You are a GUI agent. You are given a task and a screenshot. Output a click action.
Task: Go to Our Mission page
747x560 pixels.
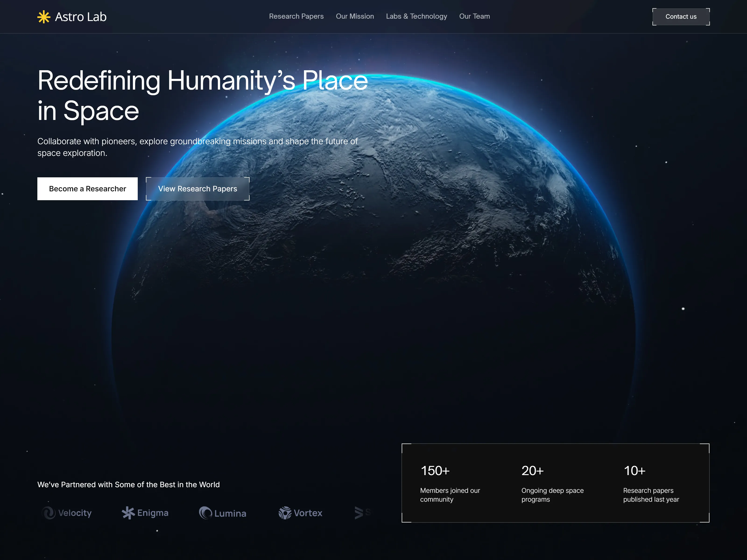click(355, 16)
